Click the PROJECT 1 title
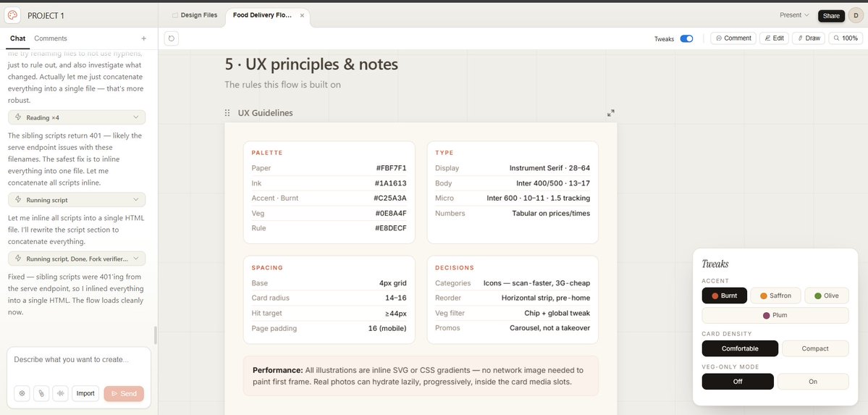This screenshot has width=868, height=415. 46,15
